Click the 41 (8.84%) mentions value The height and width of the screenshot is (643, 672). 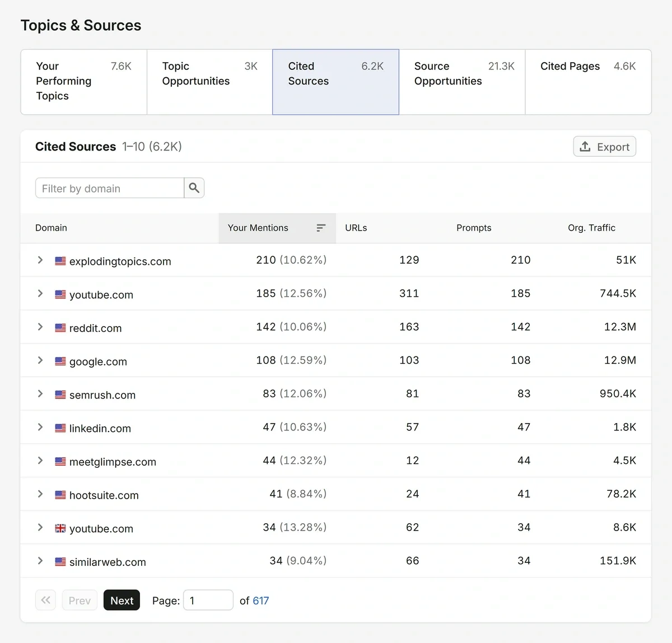[x=298, y=494]
